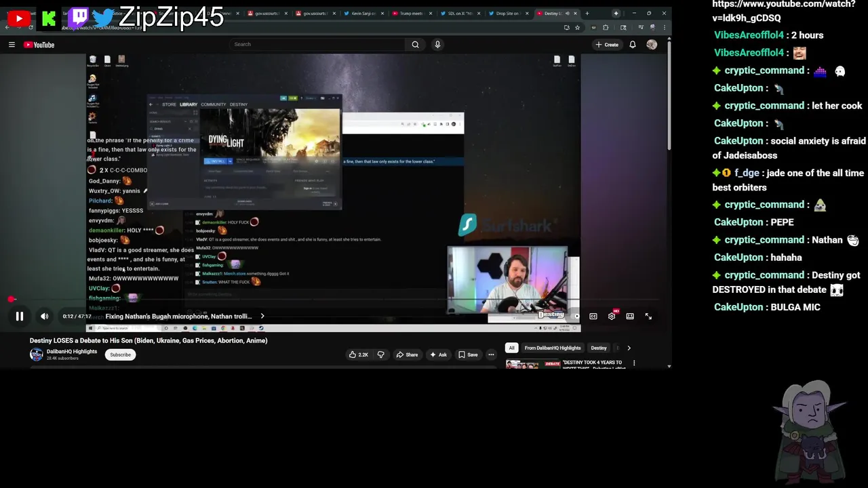Screen dimensions: 868x488
Task: Share the video
Action: tap(408, 354)
